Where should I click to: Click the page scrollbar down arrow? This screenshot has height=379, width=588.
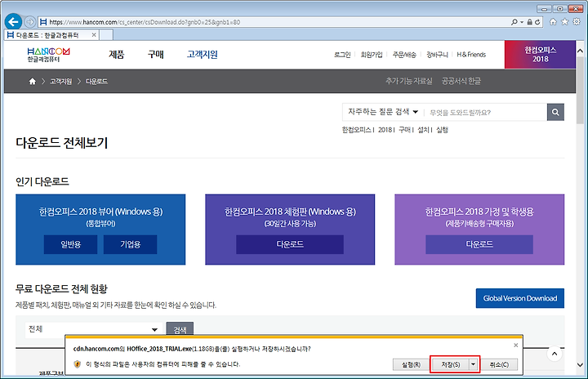580,365
